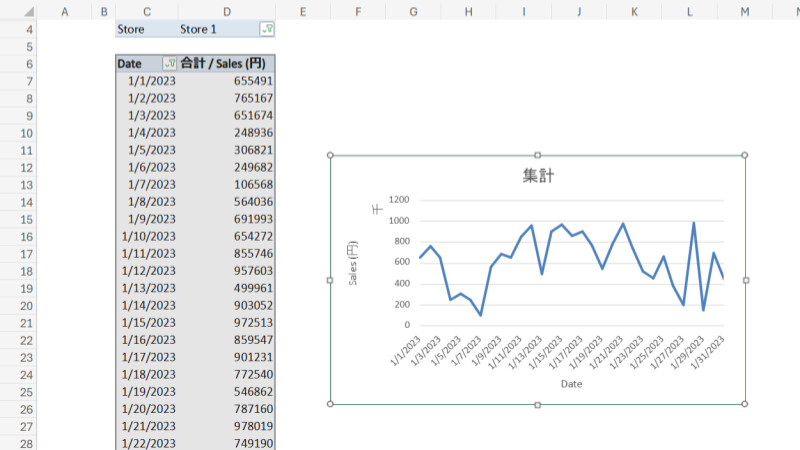Open the Store filter dropdown
The width and height of the screenshot is (800, 450).
tap(266, 29)
